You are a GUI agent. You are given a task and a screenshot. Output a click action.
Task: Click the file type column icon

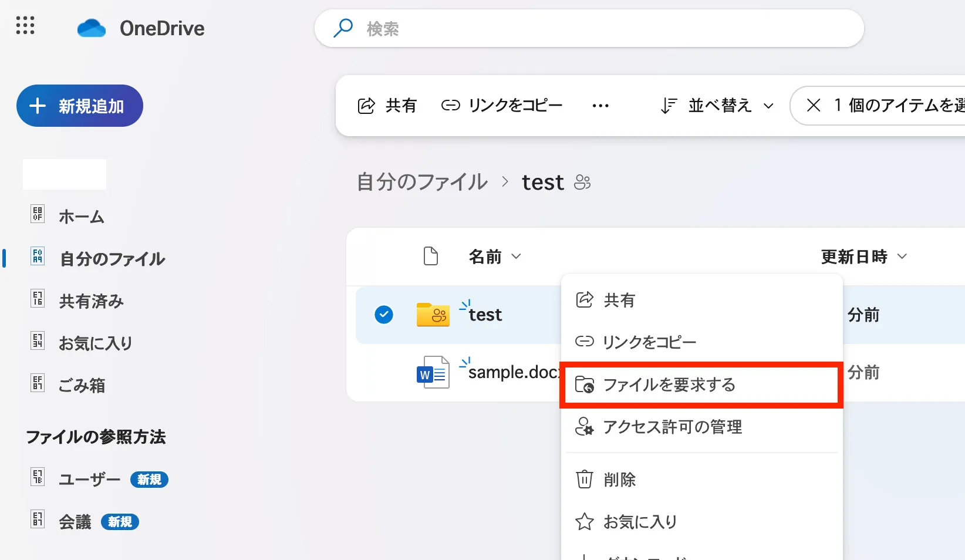click(x=431, y=257)
